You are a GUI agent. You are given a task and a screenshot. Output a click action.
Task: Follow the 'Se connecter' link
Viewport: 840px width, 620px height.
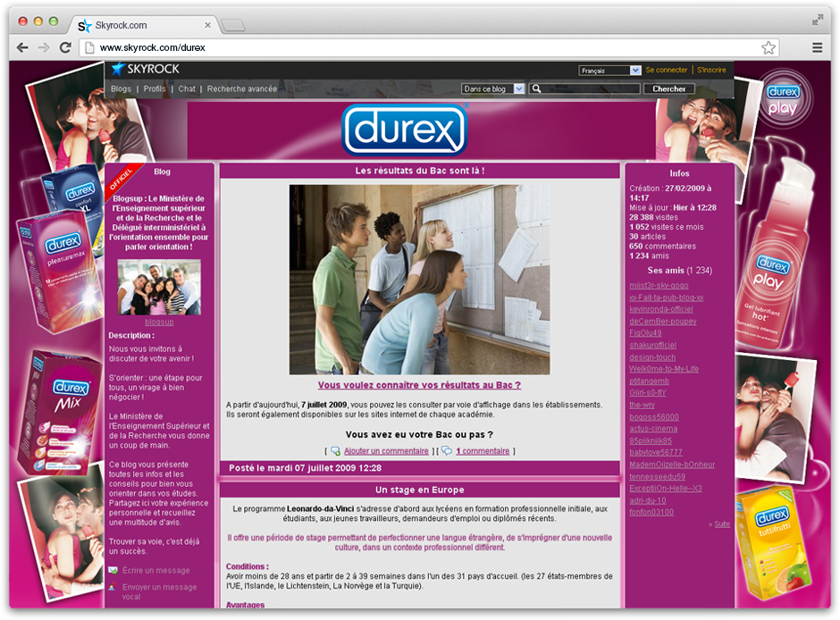tap(666, 70)
